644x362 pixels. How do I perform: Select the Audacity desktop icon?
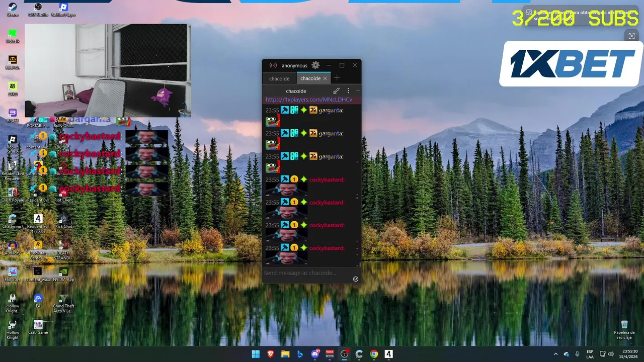[x=13, y=248]
